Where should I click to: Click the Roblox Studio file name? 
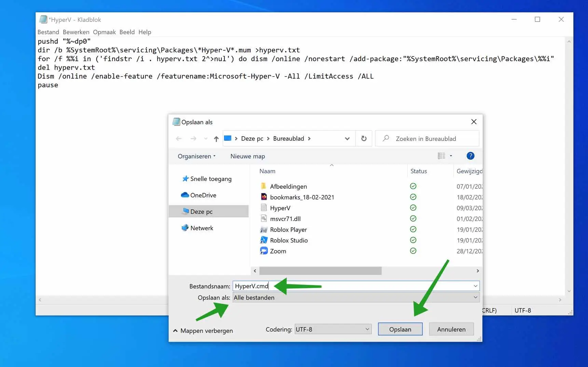[289, 240]
